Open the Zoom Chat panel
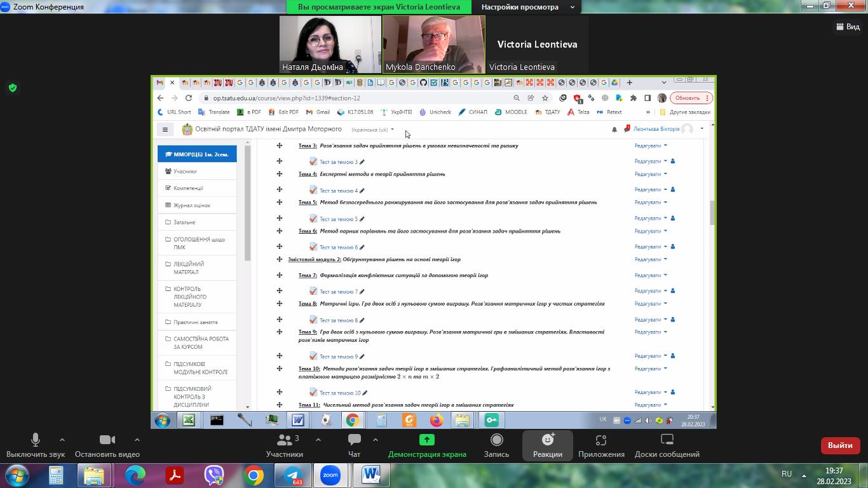Viewport: 868px width, 488px height. pos(354,445)
